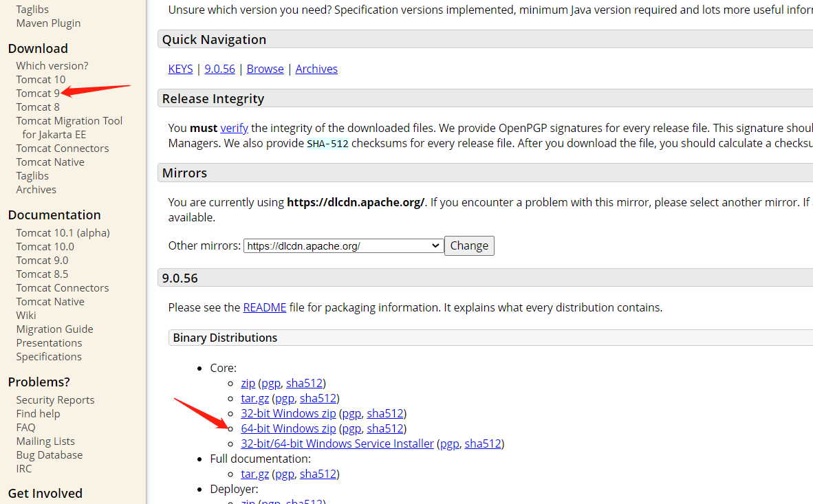The height and width of the screenshot is (504, 813).
Task: Download the Core zip distribution
Action: 248,383
